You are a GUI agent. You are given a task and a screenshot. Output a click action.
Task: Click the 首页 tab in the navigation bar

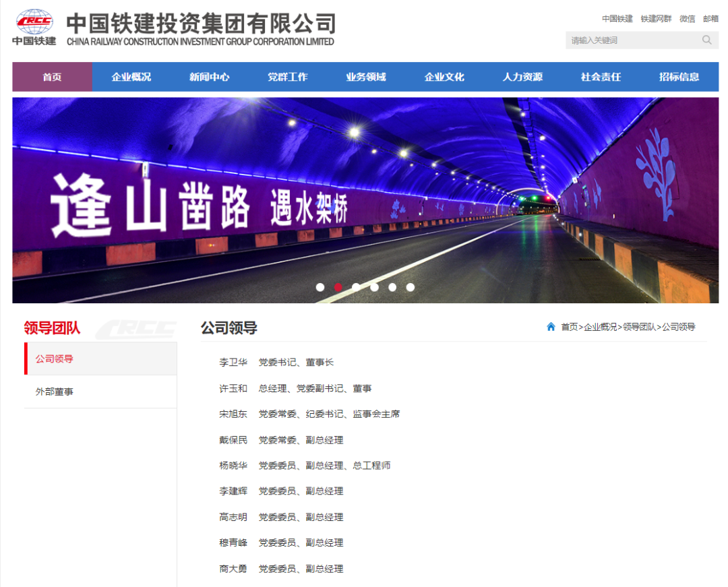tap(52, 77)
